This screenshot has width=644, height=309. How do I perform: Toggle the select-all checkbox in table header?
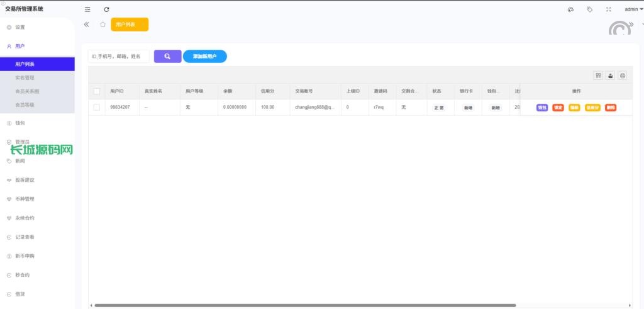(97, 91)
